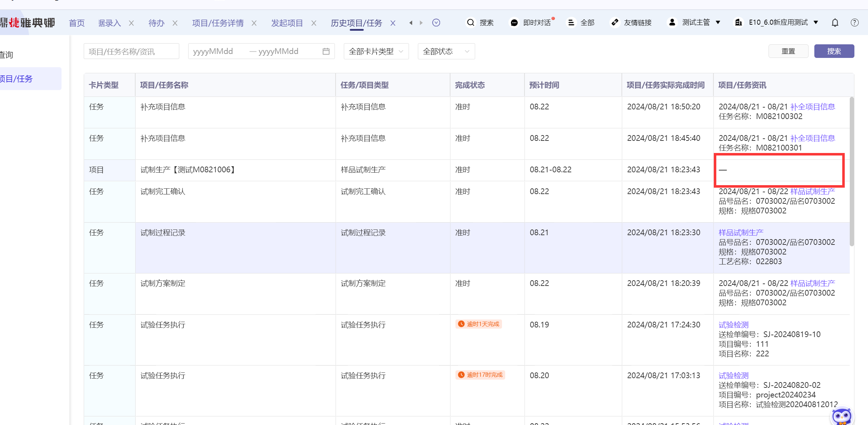Viewport: 868px width, 425px height.
Task: Open 样品试制生产 link in 试制方案制定 row
Action: click(813, 283)
